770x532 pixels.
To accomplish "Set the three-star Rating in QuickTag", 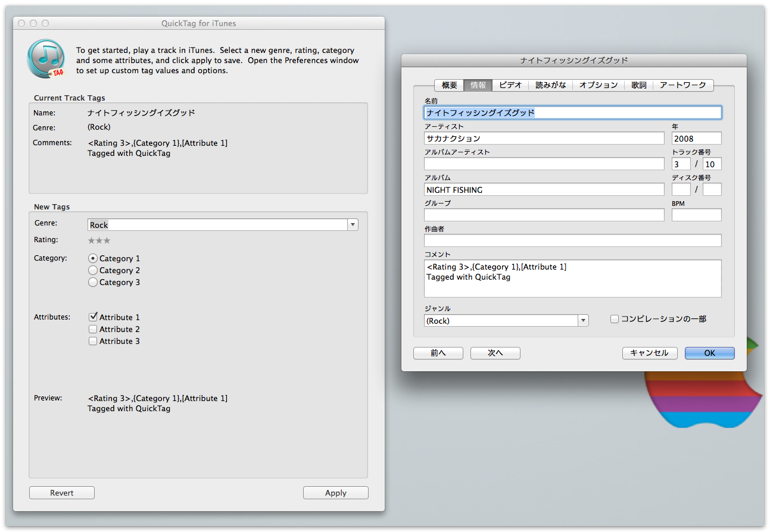I will point(99,240).
